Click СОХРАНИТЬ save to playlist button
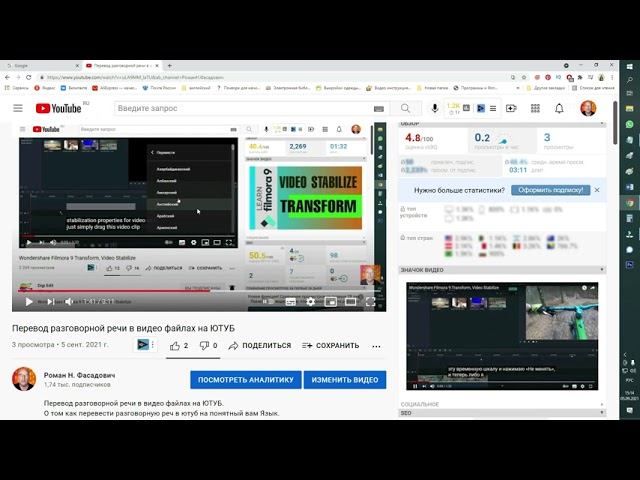640x480 pixels. [331, 346]
